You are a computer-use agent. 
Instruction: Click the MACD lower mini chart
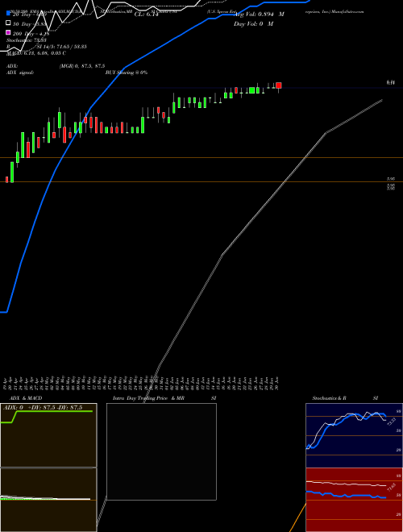pyautogui.click(x=48, y=500)
